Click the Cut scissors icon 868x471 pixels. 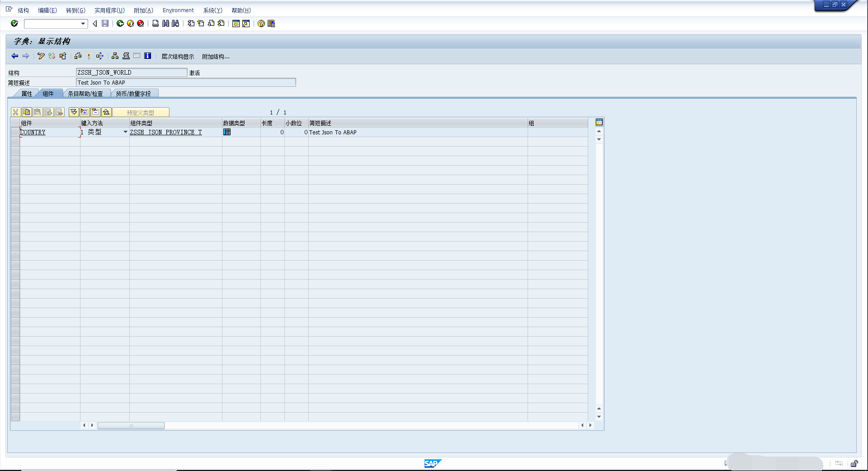coord(16,112)
